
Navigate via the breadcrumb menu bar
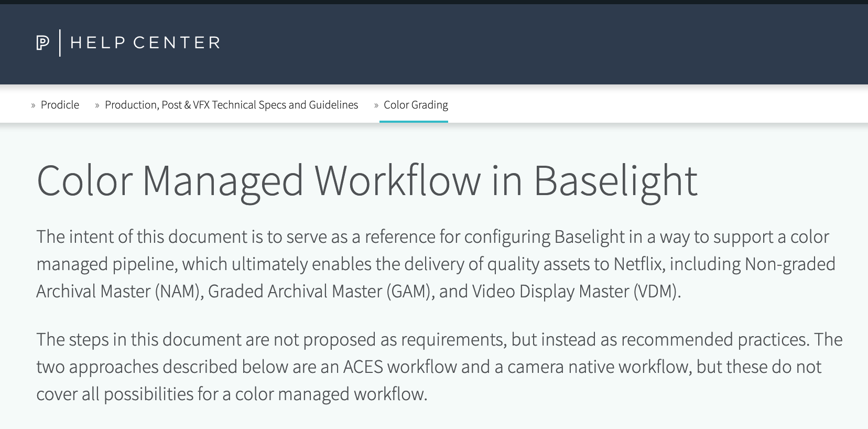[x=231, y=104]
